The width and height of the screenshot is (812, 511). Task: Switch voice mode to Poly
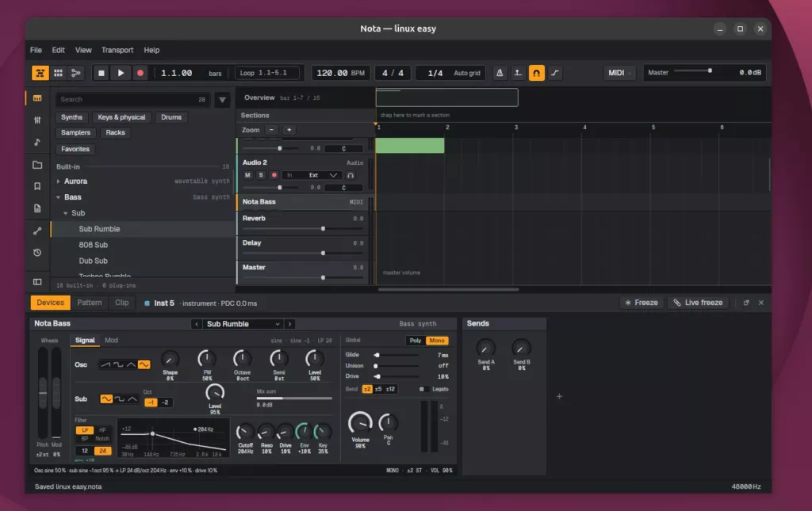tap(416, 341)
